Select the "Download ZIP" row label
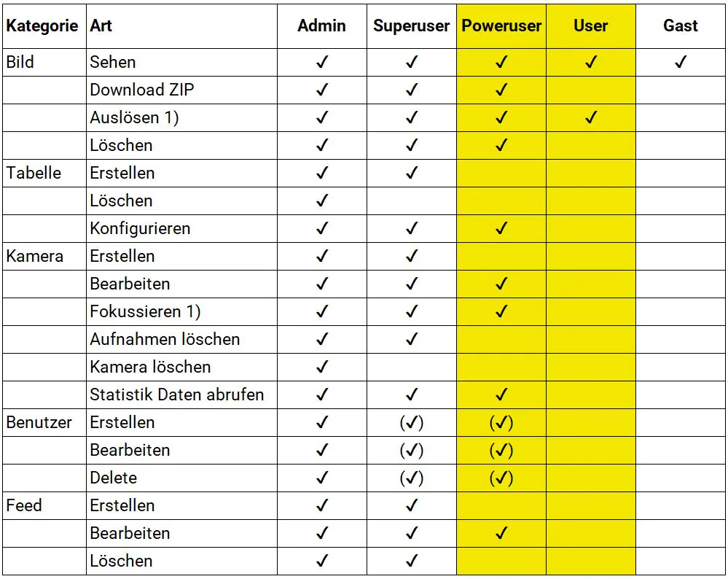This screenshot has height=579, width=728. pos(142,90)
